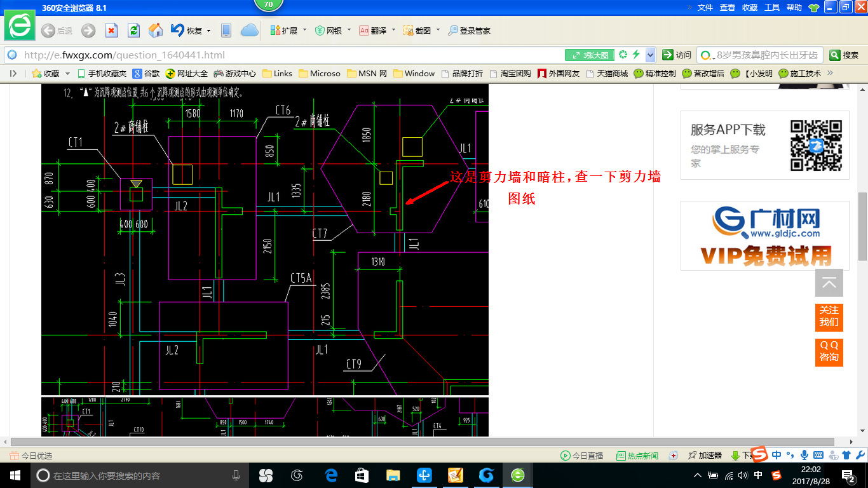
Task: Click the green lightning speed mode icon
Action: (636, 55)
